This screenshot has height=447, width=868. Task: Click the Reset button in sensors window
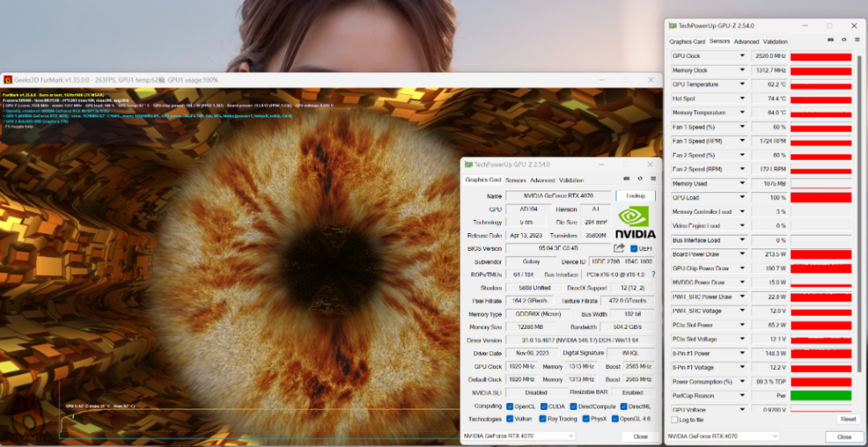pyautogui.click(x=848, y=420)
